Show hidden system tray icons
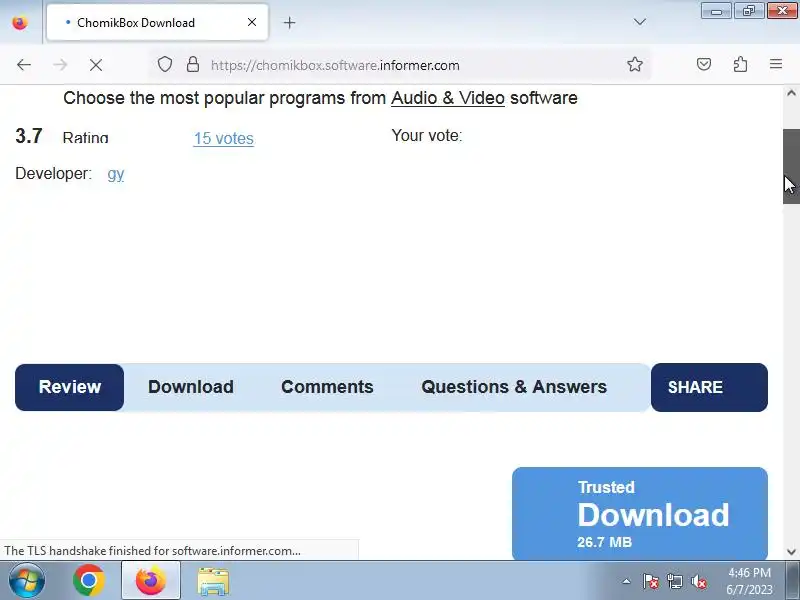 (x=627, y=581)
